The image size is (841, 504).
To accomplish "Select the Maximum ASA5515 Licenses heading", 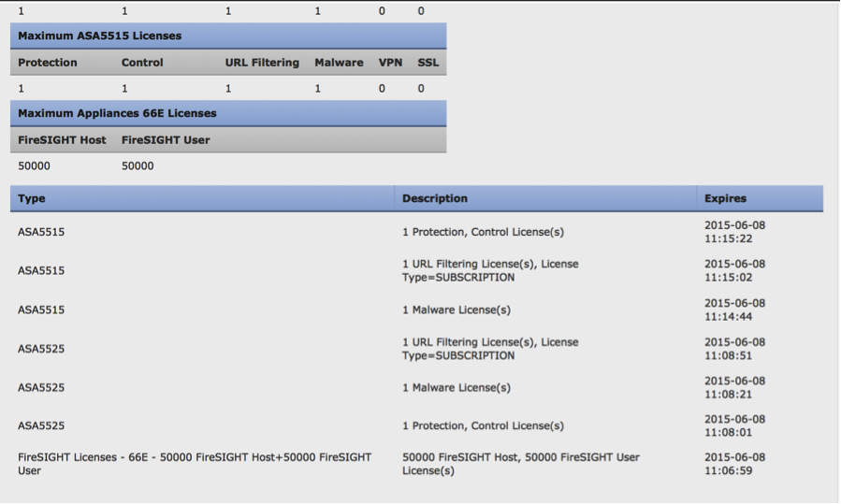I will [100, 36].
